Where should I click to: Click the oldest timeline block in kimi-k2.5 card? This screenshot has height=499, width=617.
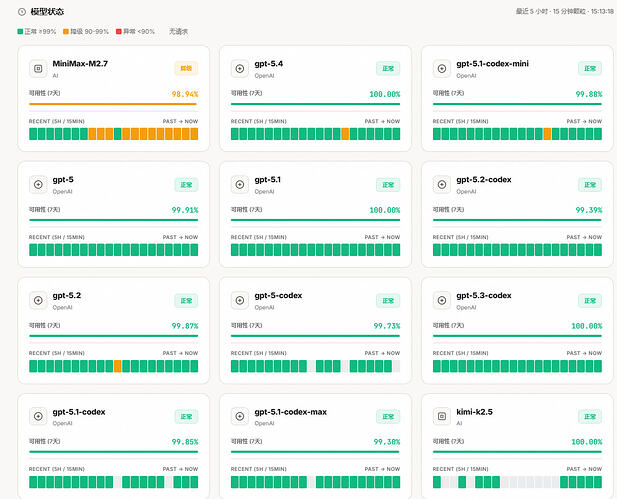437,482
